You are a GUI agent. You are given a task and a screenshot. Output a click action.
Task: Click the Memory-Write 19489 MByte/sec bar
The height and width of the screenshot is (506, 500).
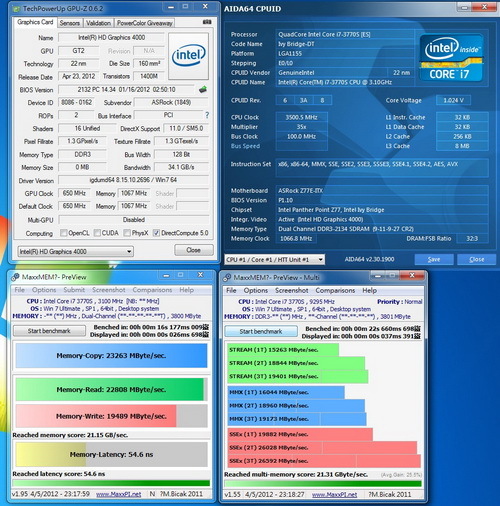(111, 416)
